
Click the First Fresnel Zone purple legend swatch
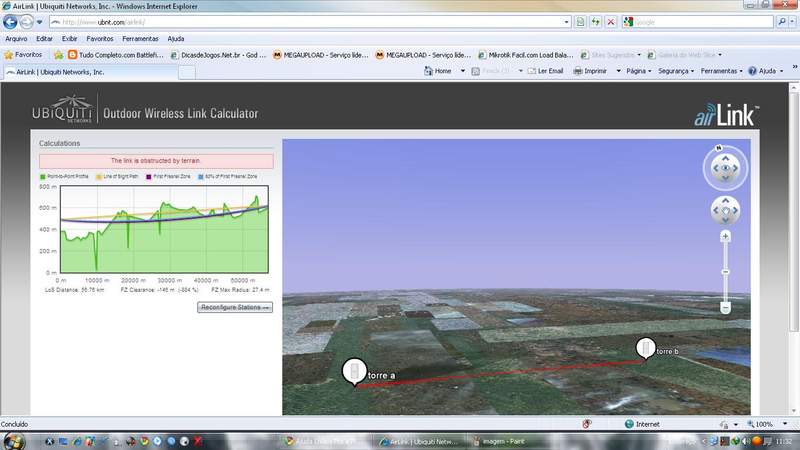tap(149, 177)
